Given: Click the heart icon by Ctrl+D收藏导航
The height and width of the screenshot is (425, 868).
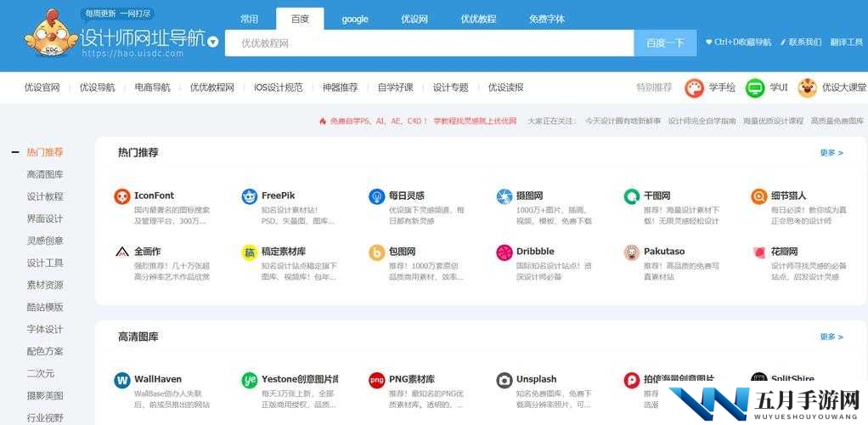Looking at the screenshot, I should 708,42.
